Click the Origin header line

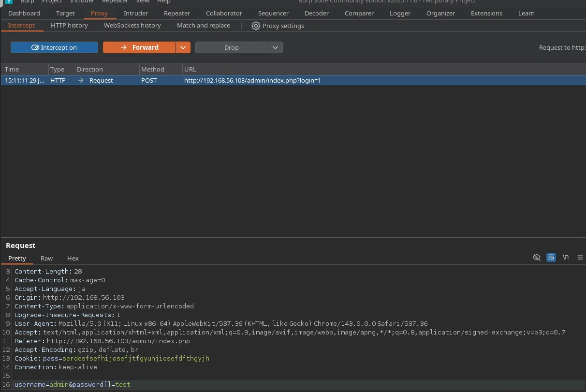[70, 298]
